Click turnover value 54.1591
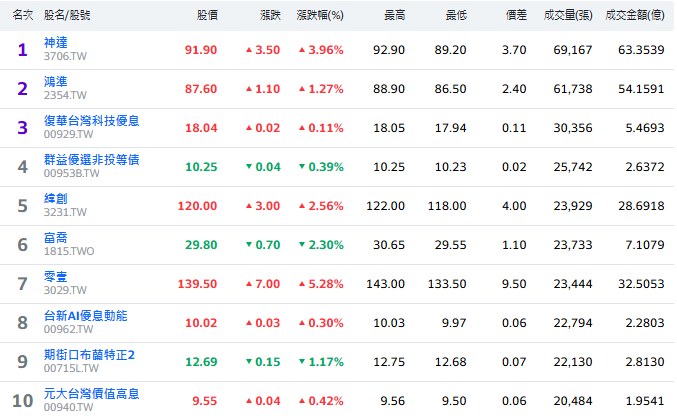The image size is (677, 419). coord(641,89)
